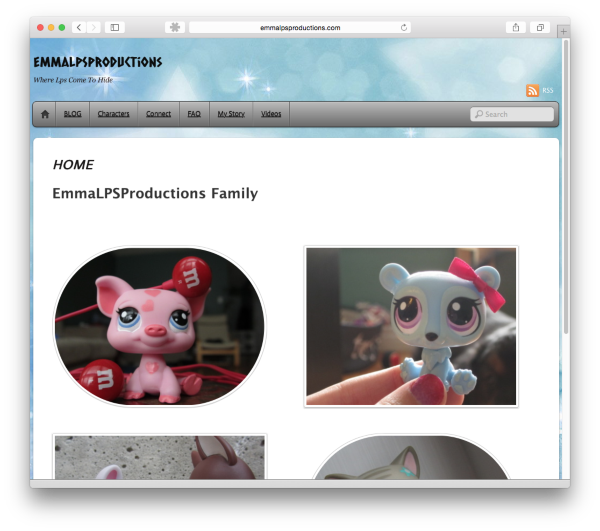Go forward using Safari's forward arrow

(x=93, y=27)
